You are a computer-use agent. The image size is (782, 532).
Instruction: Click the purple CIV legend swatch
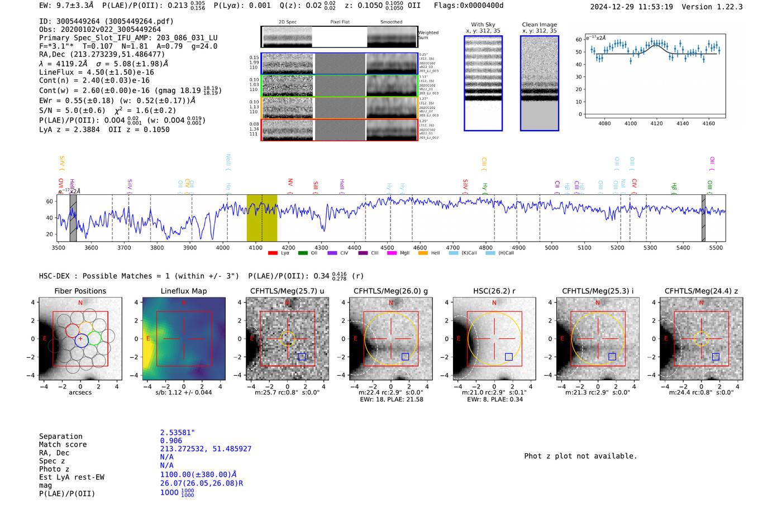(332, 253)
